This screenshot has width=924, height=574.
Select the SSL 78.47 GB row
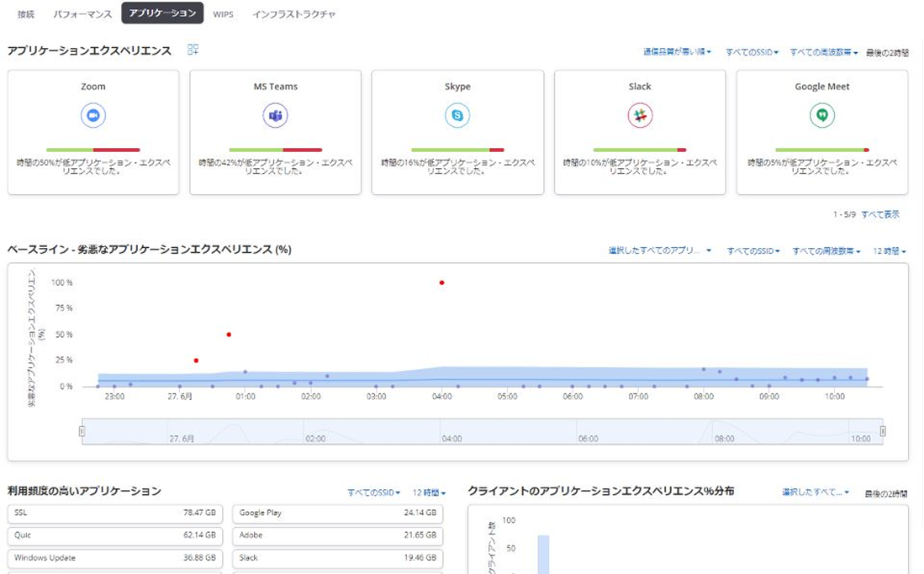pos(115,513)
